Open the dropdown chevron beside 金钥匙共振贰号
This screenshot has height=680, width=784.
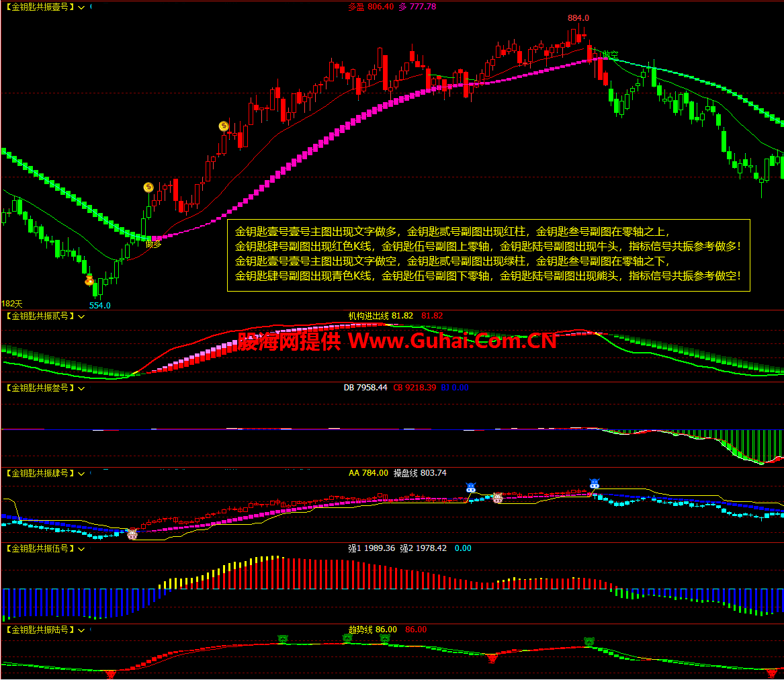81,316
